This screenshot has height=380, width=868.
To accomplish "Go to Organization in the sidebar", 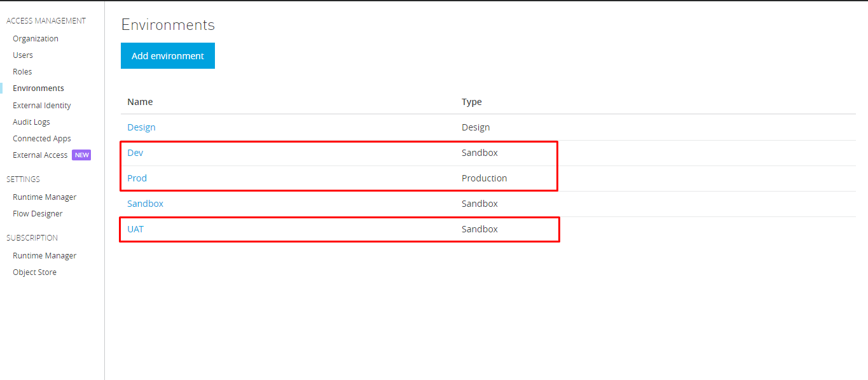I will [36, 39].
